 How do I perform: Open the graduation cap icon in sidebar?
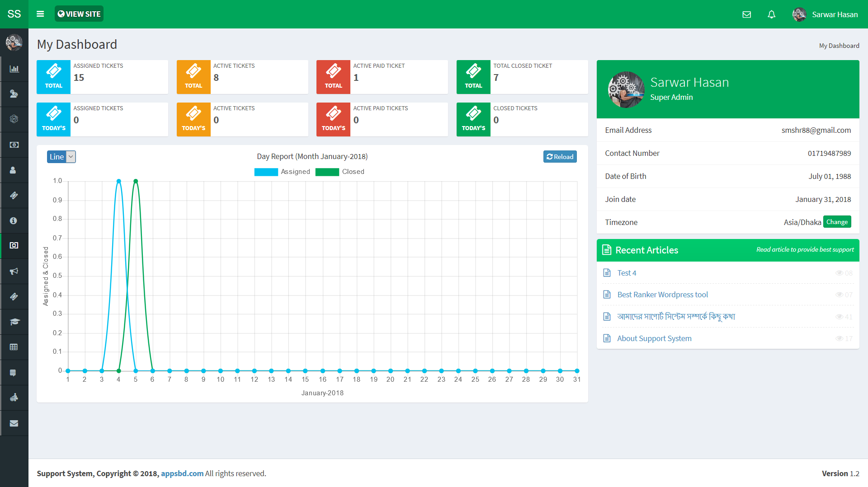(x=14, y=322)
